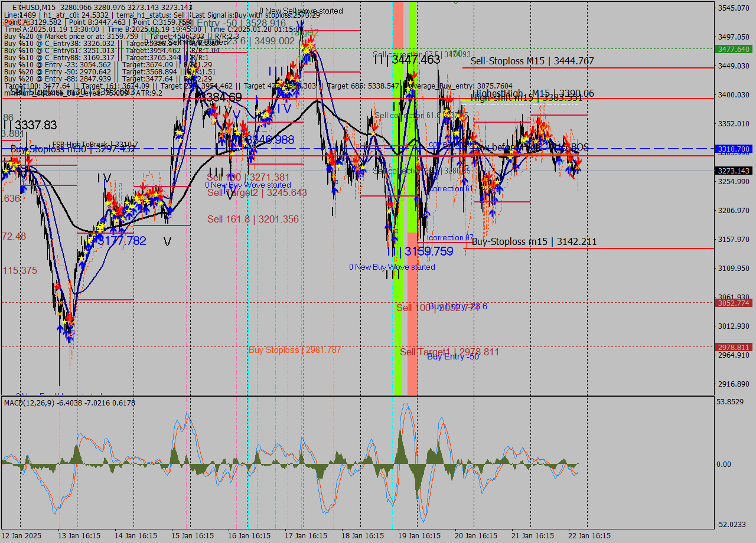Select the 2916.890 price axis value
The height and width of the screenshot is (543, 756).
[x=734, y=384]
